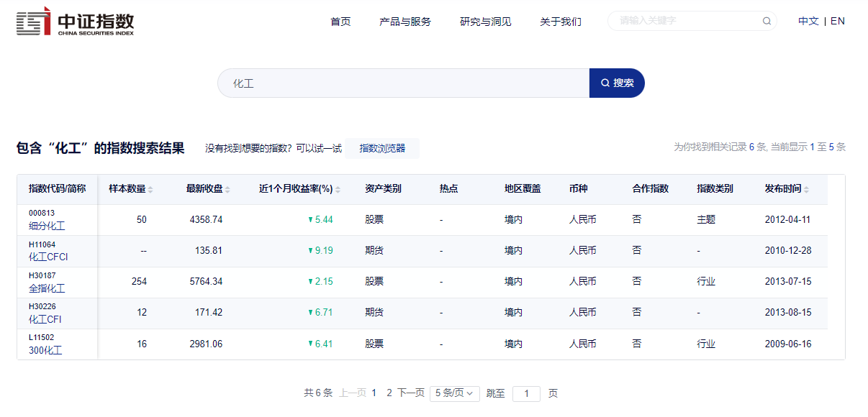This screenshot has height=417, width=868.
Task: Sort by 近1个月收益率 column sort icon
Action: 338,190
